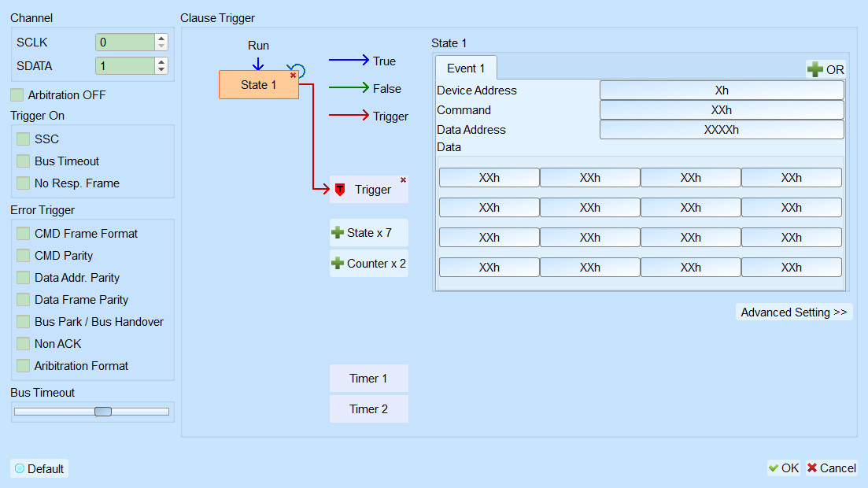Viewport: 868px width, 488px height.
Task: Tick Bus Park / Bus Handover checkbox
Action: 24,322
